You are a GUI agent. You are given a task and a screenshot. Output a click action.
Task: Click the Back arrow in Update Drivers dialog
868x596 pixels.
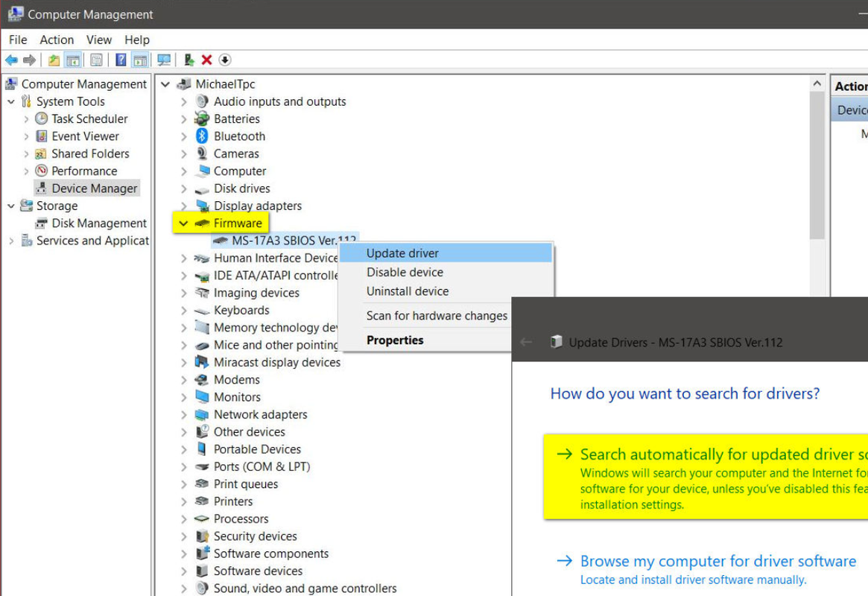click(x=526, y=342)
